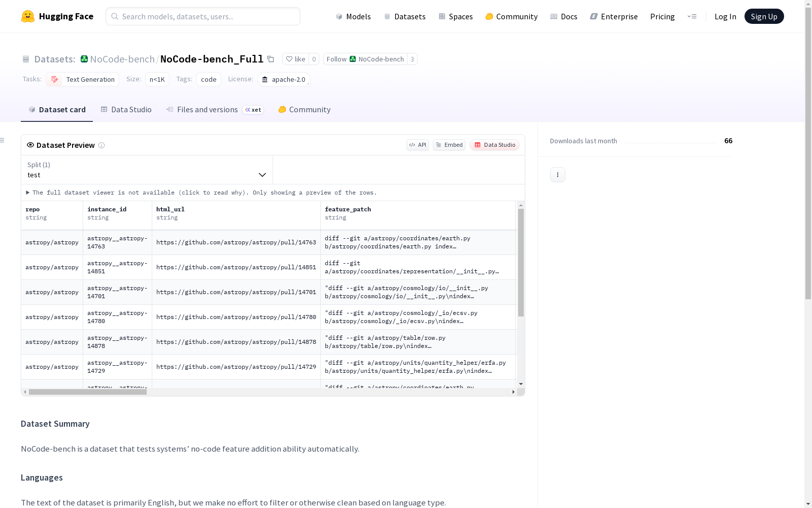Open Enterprise in the top navigation
Image resolution: width=812 pixels, height=508 pixels.
pos(614,16)
